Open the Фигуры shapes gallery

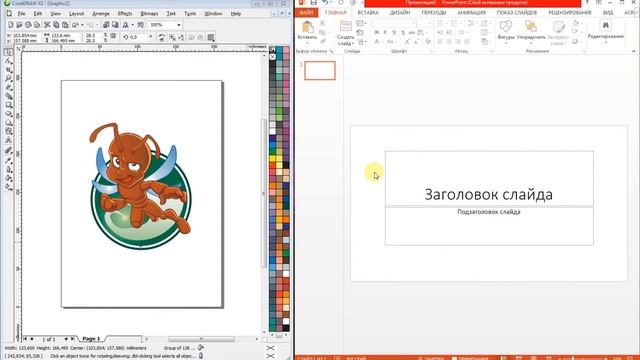point(506,31)
